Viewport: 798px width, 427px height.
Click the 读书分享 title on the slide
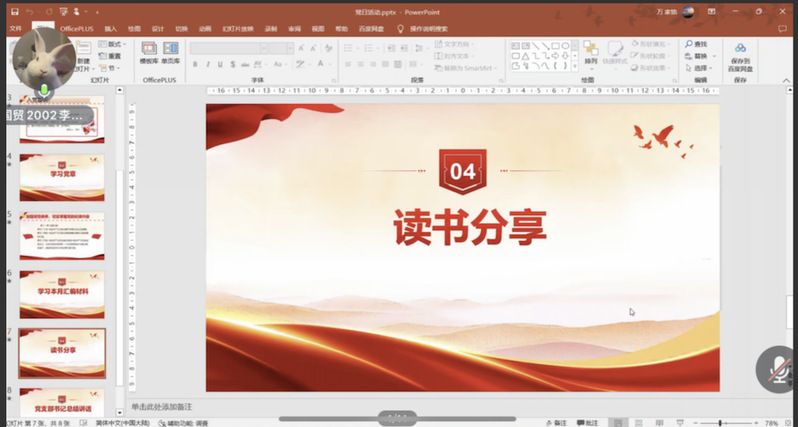tap(470, 227)
